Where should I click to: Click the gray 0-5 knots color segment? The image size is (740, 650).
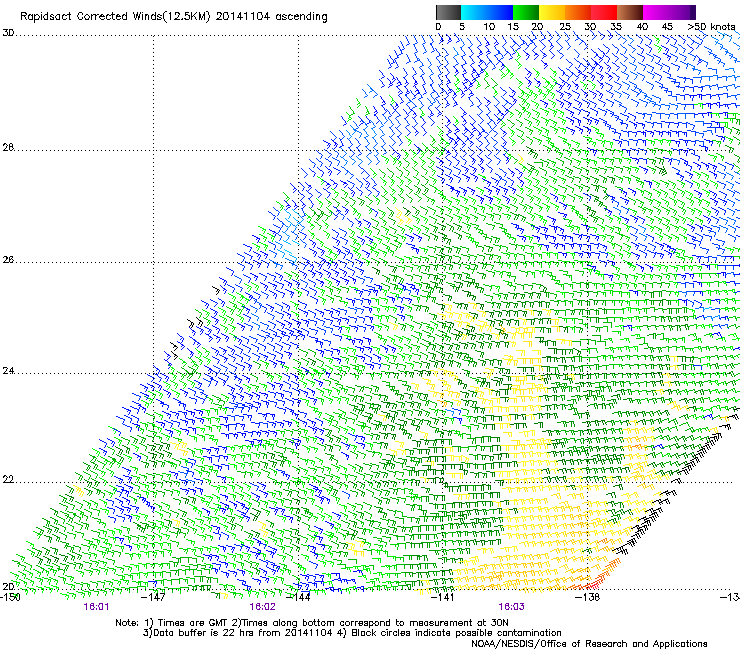point(448,12)
